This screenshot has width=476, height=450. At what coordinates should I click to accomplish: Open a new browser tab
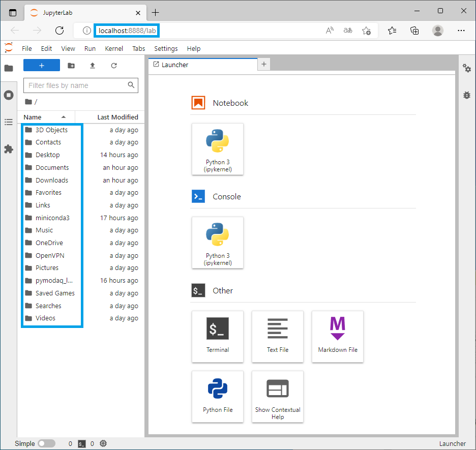(x=155, y=12)
